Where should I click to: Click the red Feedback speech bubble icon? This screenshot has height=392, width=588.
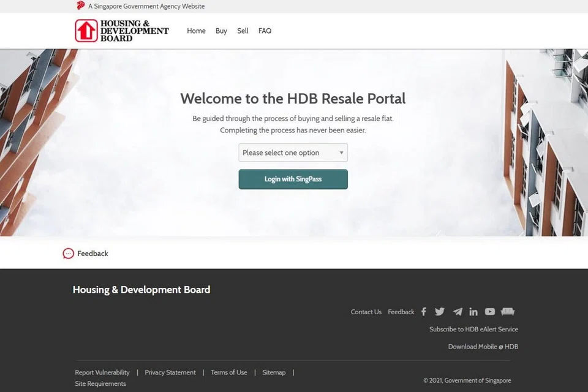point(68,254)
